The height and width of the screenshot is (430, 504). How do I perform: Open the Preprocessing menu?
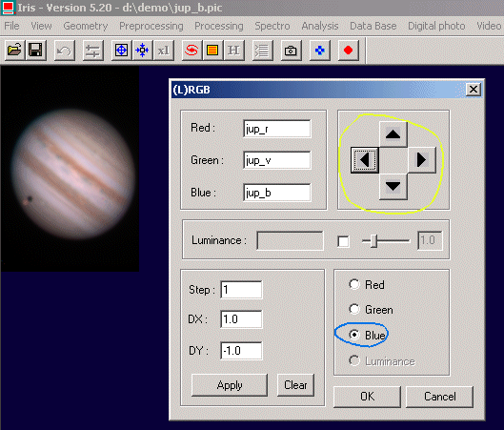click(x=151, y=26)
